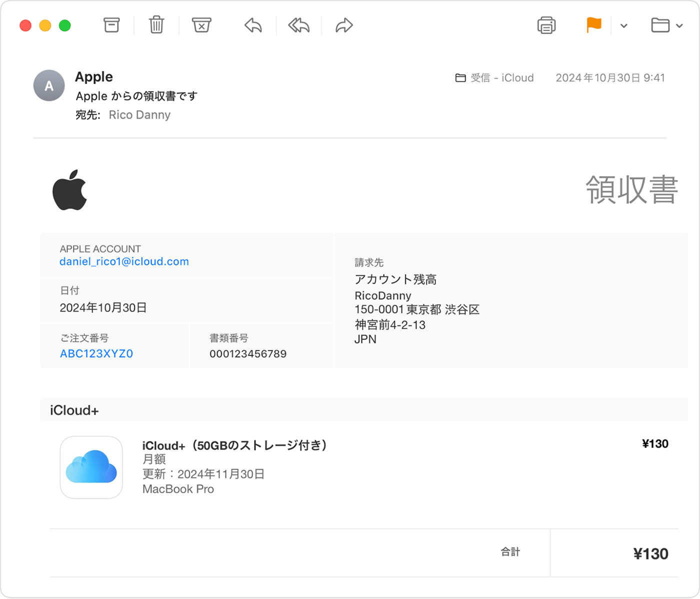The image size is (700, 599).
Task: Open the daniel_rico1@icloud.com email link
Action: [124, 261]
